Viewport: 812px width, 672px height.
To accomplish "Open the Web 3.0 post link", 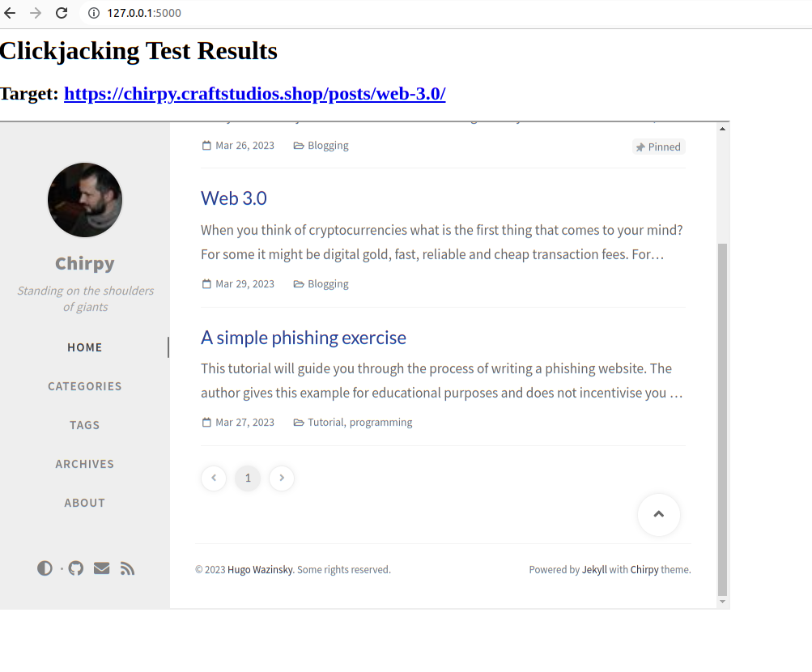I will coord(233,198).
